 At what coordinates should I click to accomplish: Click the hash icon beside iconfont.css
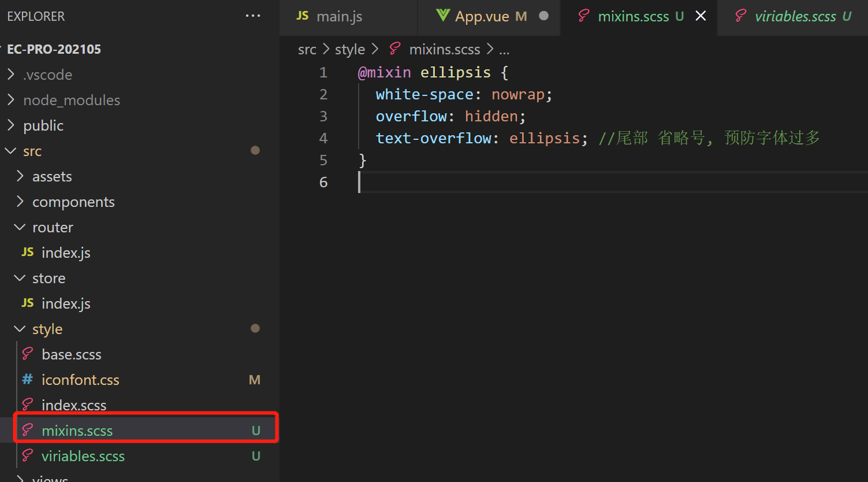(x=28, y=379)
